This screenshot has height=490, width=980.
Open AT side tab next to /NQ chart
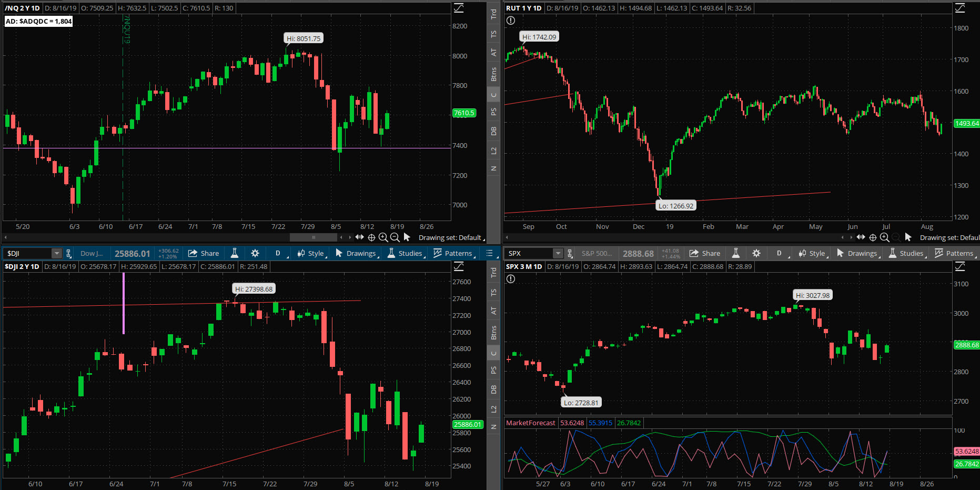tap(493, 52)
